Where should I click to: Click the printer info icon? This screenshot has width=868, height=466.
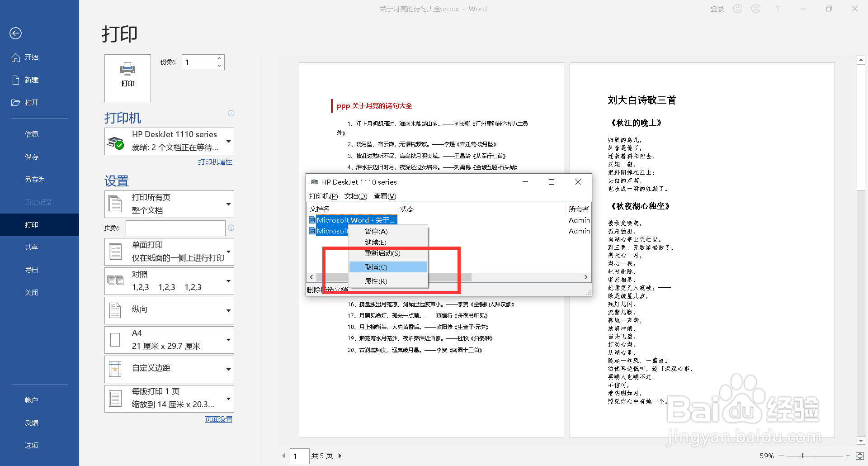click(231, 114)
